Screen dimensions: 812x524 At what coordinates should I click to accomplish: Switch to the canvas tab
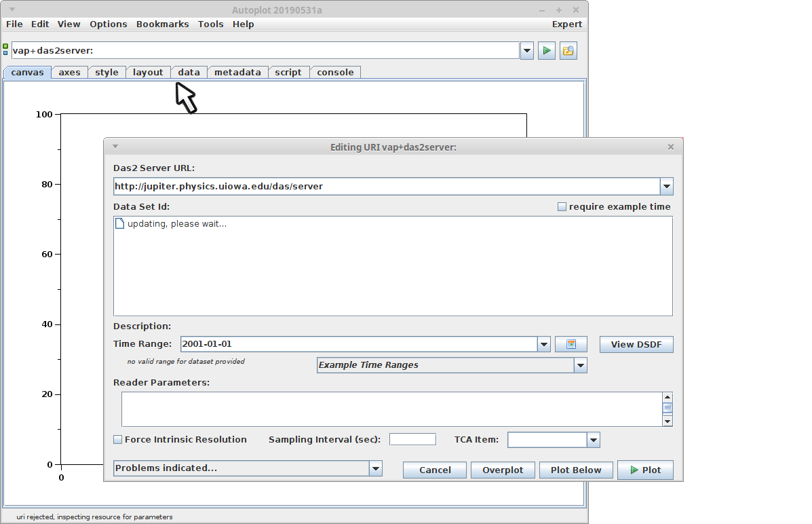tap(27, 73)
